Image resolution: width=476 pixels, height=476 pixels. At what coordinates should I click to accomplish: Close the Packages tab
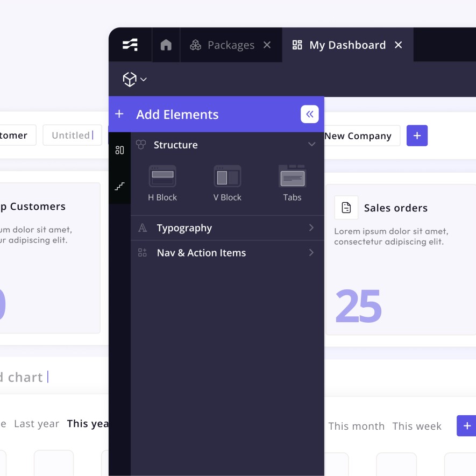pyautogui.click(x=267, y=45)
